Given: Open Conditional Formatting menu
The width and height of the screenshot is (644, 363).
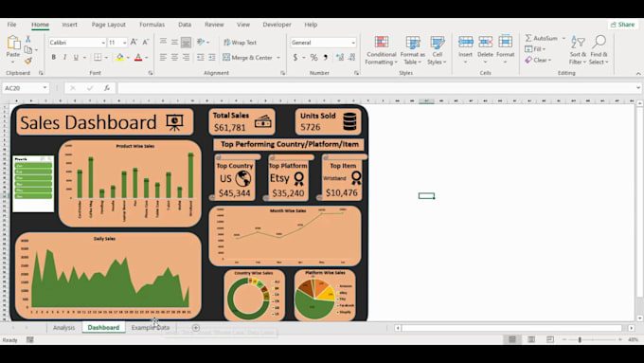Looking at the screenshot, I should point(381,50).
